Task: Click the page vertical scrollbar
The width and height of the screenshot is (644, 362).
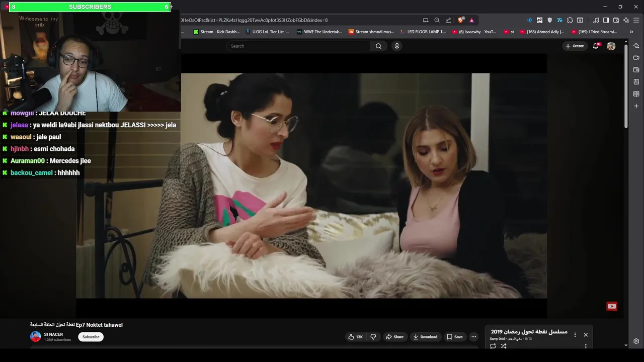Action: 626,85
